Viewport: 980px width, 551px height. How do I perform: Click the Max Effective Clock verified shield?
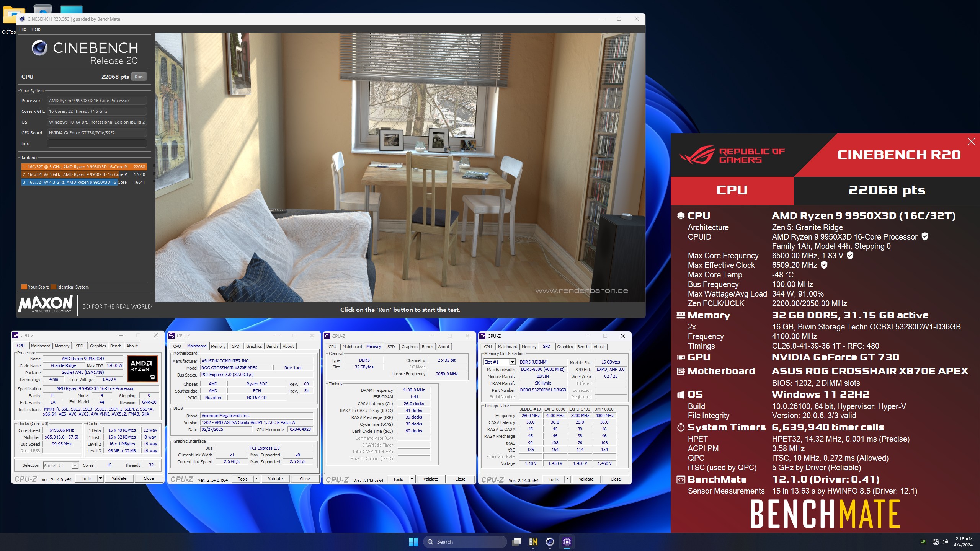coord(824,265)
